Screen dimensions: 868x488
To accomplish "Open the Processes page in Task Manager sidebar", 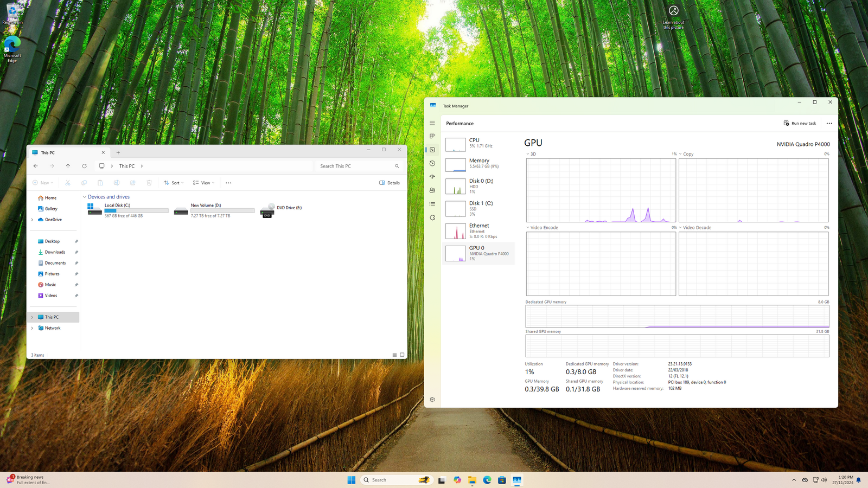I will coord(432,136).
